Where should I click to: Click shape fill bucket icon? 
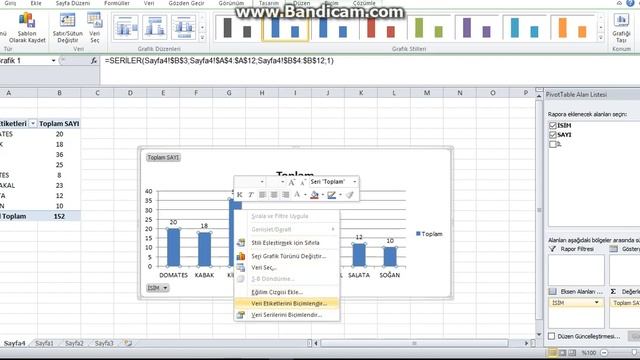tap(314, 195)
